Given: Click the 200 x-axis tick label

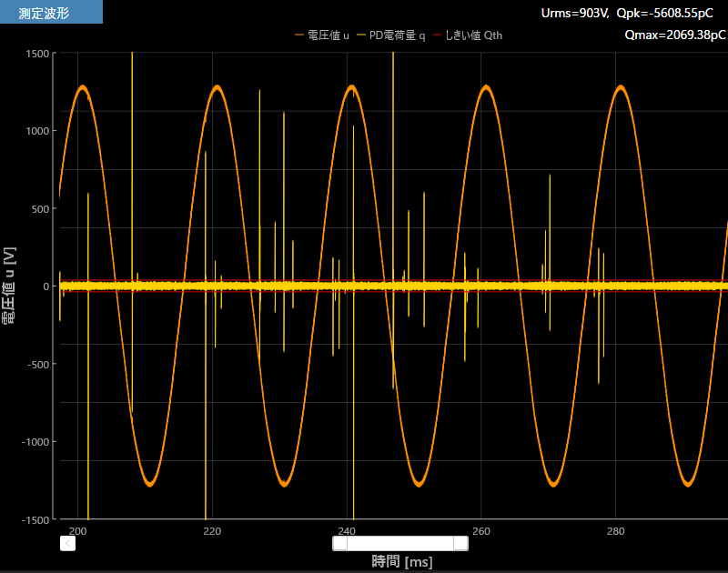Looking at the screenshot, I should tap(77, 531).
